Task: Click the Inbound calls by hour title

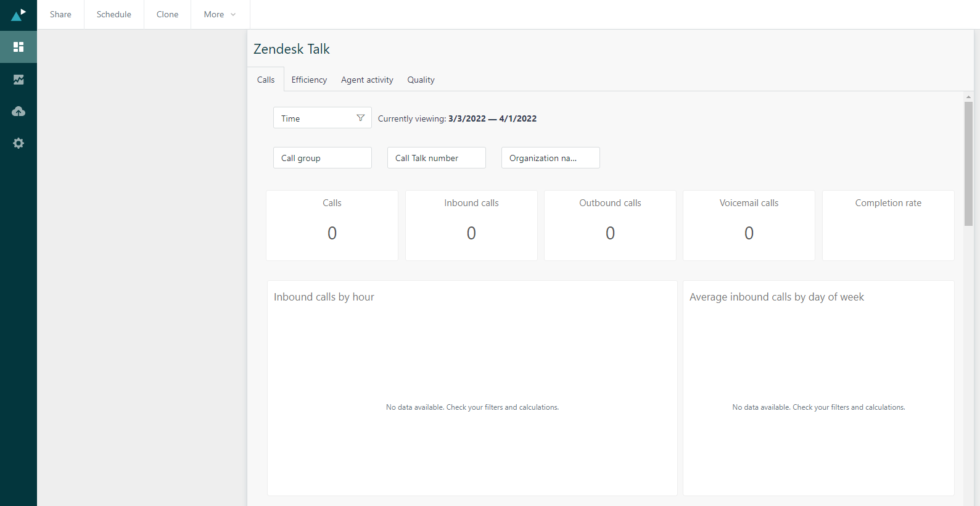Action: 324,297
